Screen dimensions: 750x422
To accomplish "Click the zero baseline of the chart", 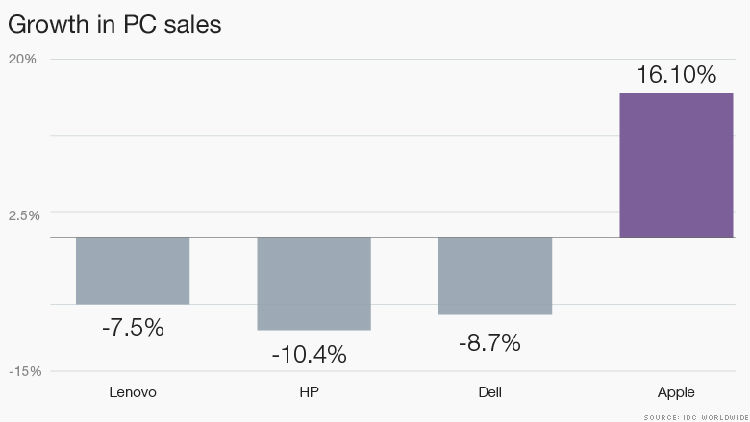I will click(x=400, y=237).
